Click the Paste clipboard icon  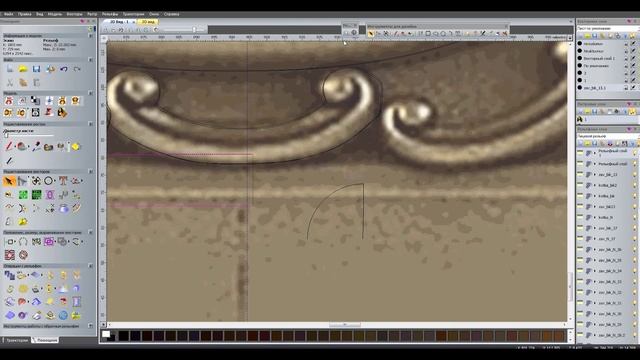click(36, 82)
